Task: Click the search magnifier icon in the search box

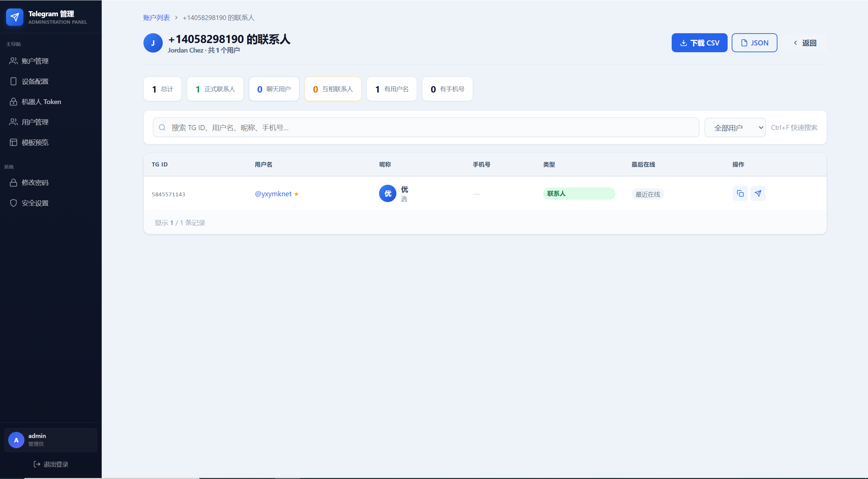Action: (162, 127)
